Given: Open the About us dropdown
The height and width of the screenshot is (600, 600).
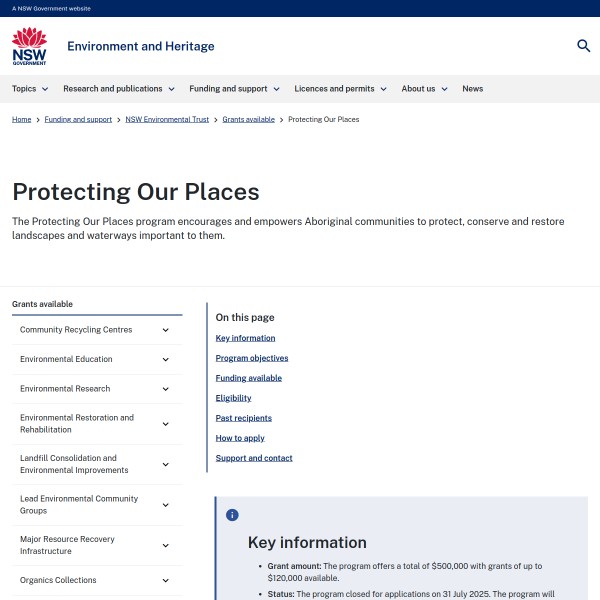Looking at the screenshot, I should pos(424,89).
